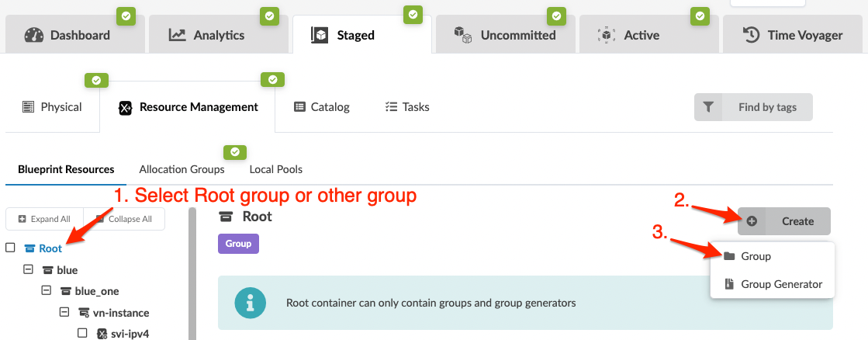Screen dimensions: 868x340
Task: Open the Allocation Groups tab
Action: [x=182, y=169]
